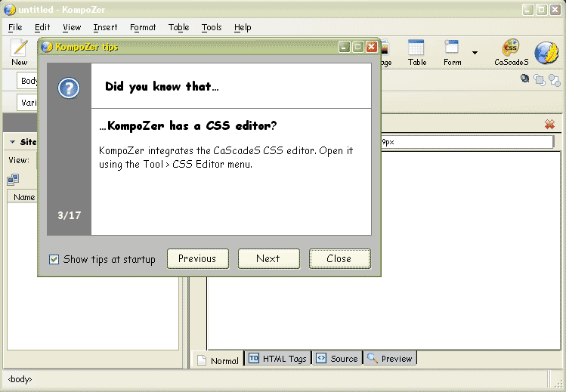566x392 pixels.
Task: Close the document tab with the red X icon
Action: click(549, 125)
